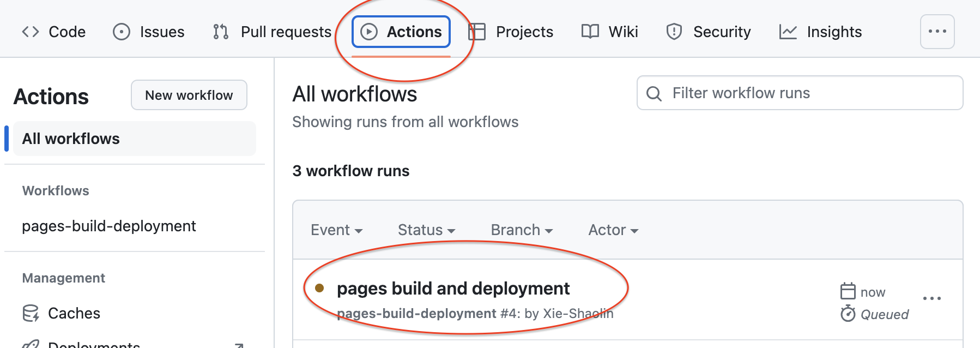Open the run's three-dot options menu
This screenshot has width=980, height=348.
[x=932, y=298]
